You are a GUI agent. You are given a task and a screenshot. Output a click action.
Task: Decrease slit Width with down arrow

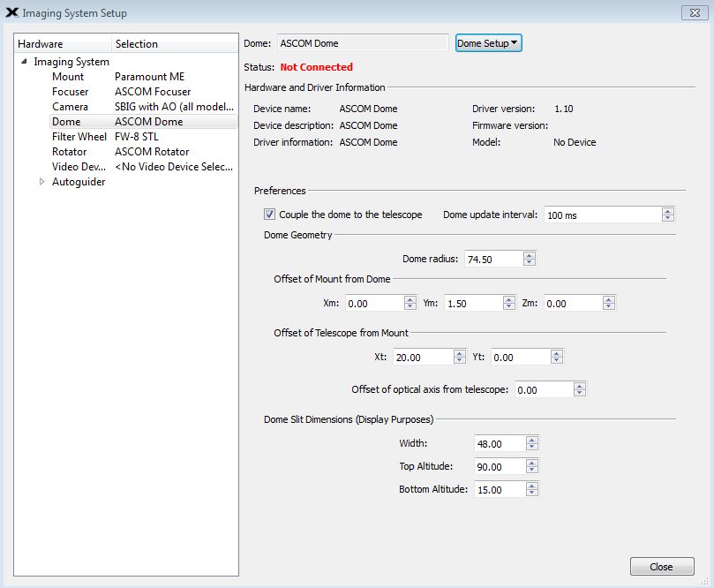pyautogui.click(x=532, y=447)
